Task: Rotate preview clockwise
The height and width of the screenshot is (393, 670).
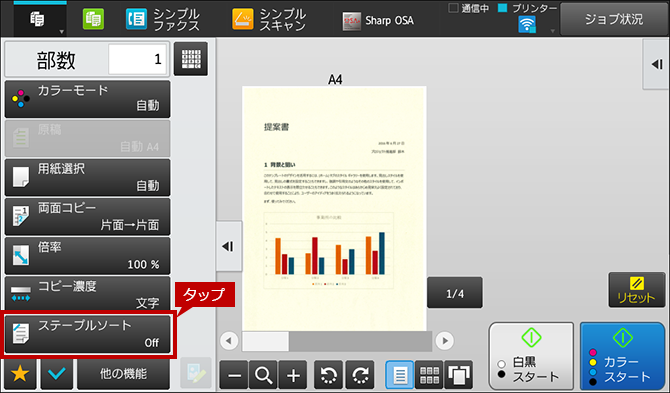Action: coord(360,375)
